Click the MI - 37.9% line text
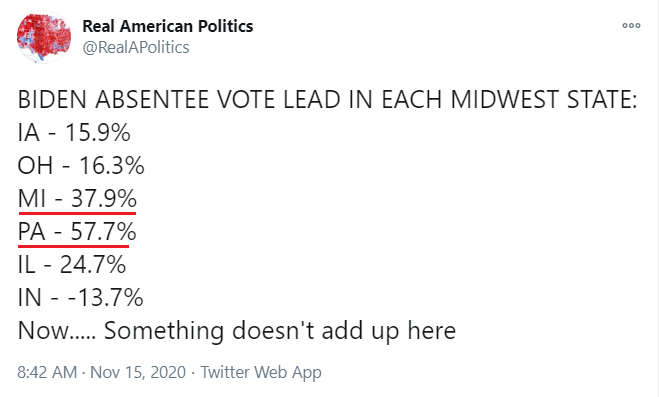Image resolution: width=659 pixels, height=397 pixels. pos(77,198)
